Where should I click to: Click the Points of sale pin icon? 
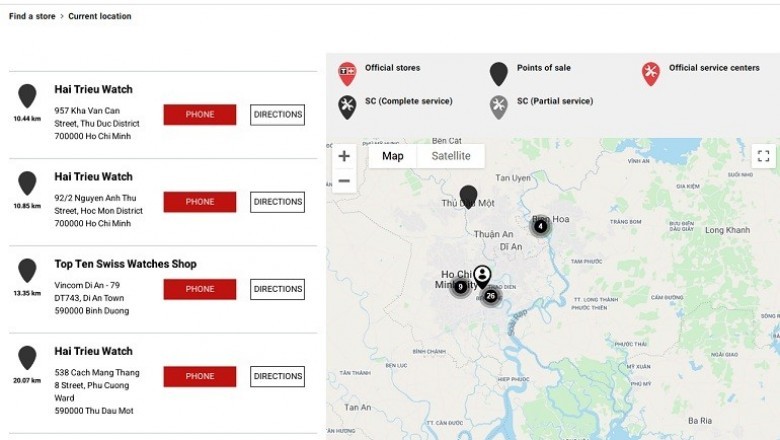coord(498,74)
